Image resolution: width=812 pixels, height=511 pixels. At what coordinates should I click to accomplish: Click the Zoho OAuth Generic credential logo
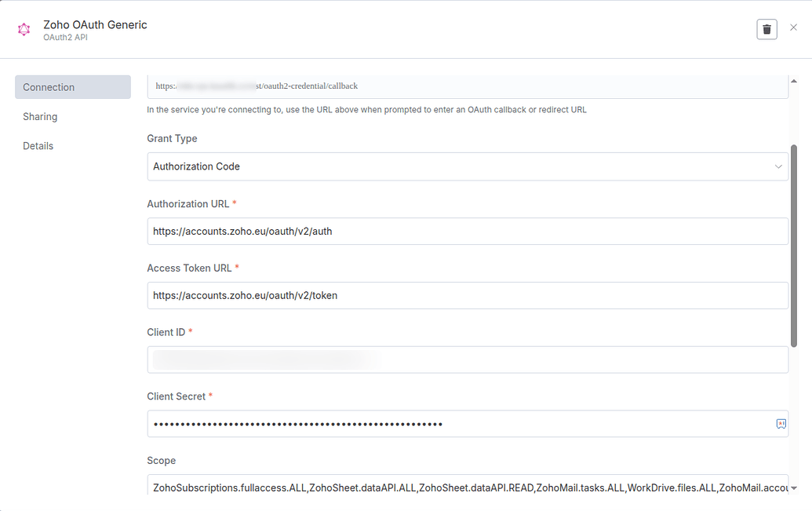pos(24,28)
